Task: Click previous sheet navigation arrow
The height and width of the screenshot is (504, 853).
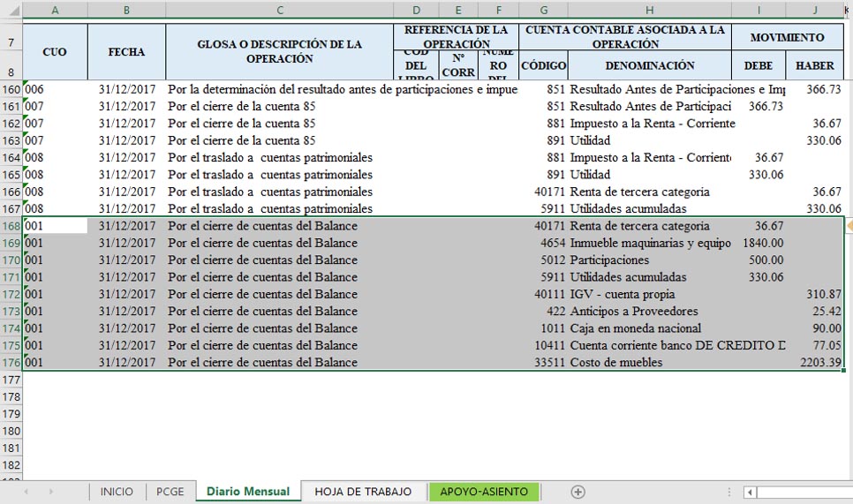Action: (x=26, y=492)
